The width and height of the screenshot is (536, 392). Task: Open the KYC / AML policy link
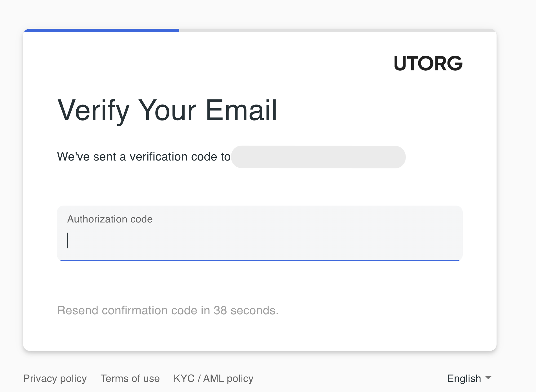(x=213, y=378)
